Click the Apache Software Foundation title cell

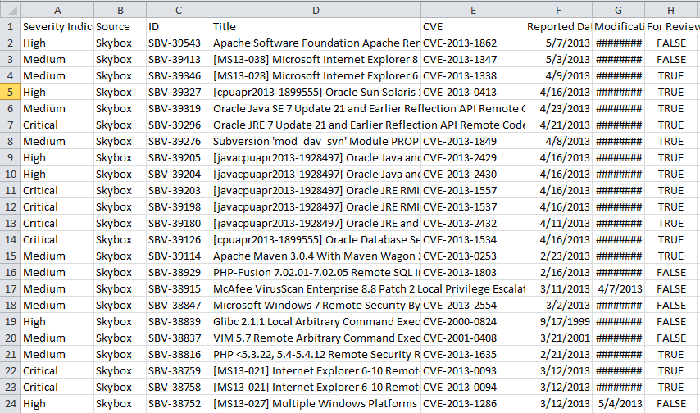click(316, 43)
